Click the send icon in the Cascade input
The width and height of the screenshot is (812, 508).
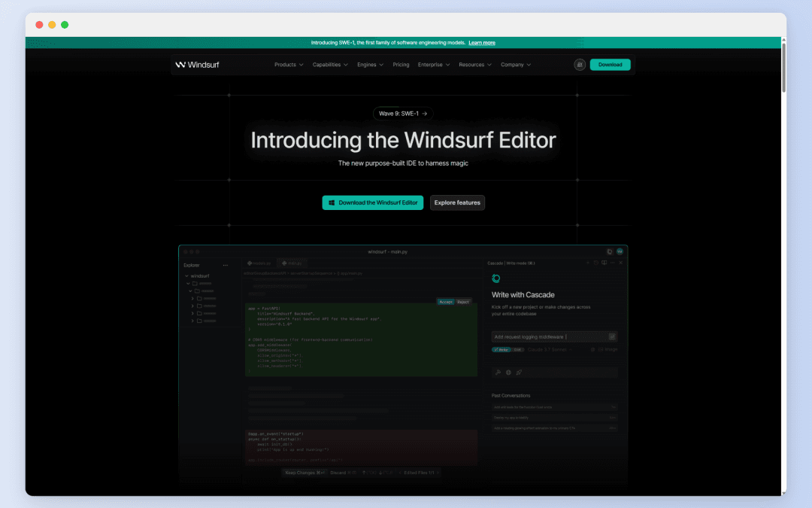click(x=612, y=337)
